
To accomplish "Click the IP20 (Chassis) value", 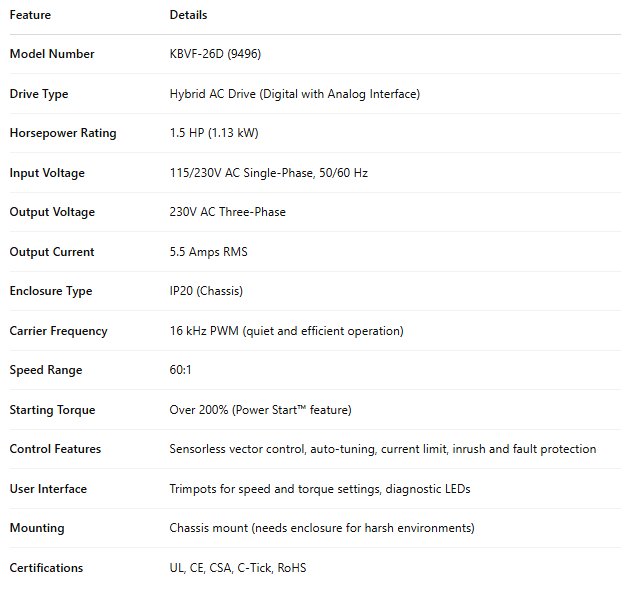I will [x=206, y=291].
